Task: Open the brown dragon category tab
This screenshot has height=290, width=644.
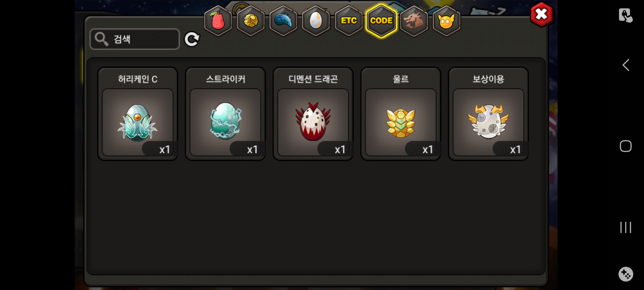Action: (x=414, y=21)
